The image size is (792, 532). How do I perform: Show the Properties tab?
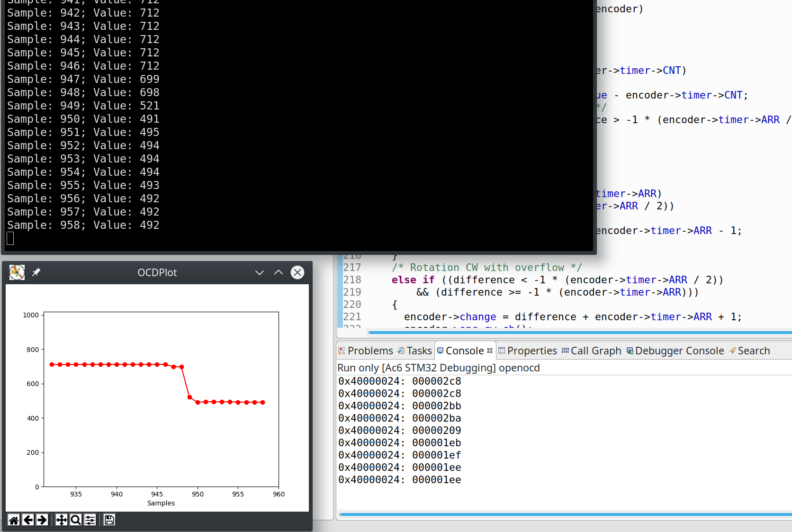coord(527,351)
